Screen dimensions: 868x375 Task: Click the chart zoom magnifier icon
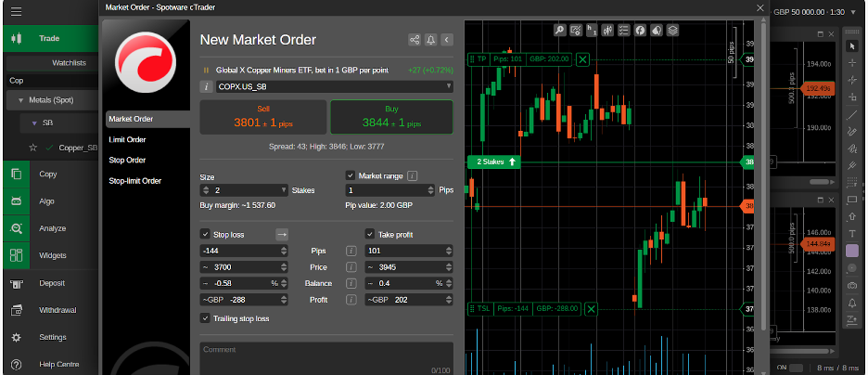pyautogui.click(x=560, y=30)
